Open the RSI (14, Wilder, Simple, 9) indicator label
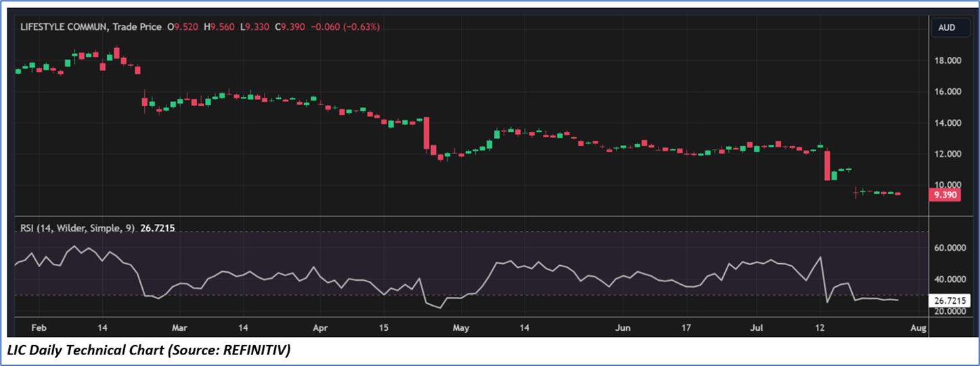 click(77, 229)
